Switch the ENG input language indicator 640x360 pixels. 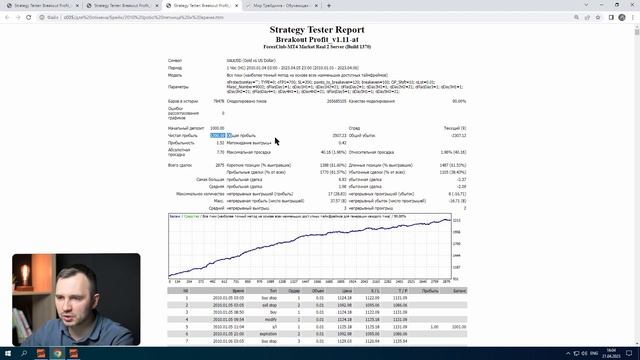point(594,353)
